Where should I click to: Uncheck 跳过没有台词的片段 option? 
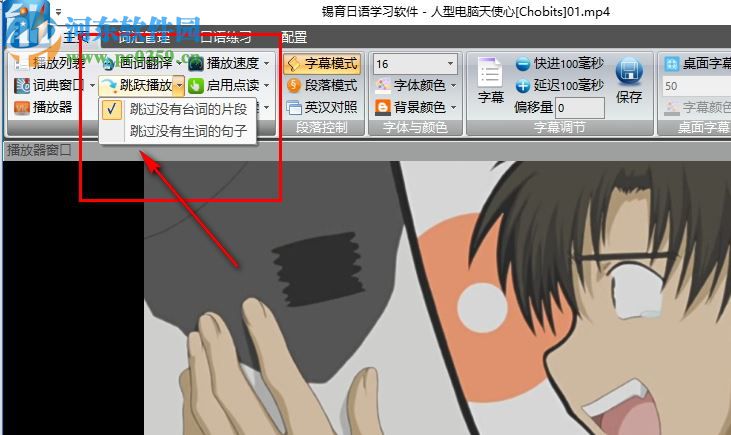click(x=178, y=109)
